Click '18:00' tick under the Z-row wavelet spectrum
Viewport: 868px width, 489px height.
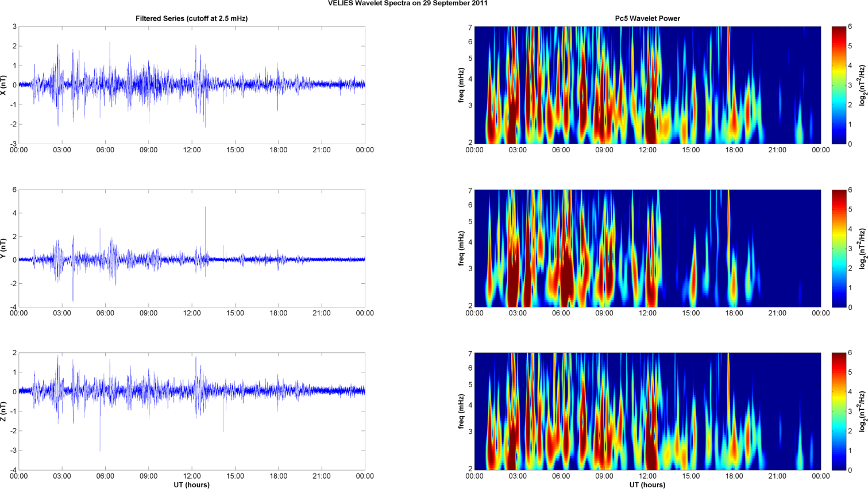click(734, 476)
